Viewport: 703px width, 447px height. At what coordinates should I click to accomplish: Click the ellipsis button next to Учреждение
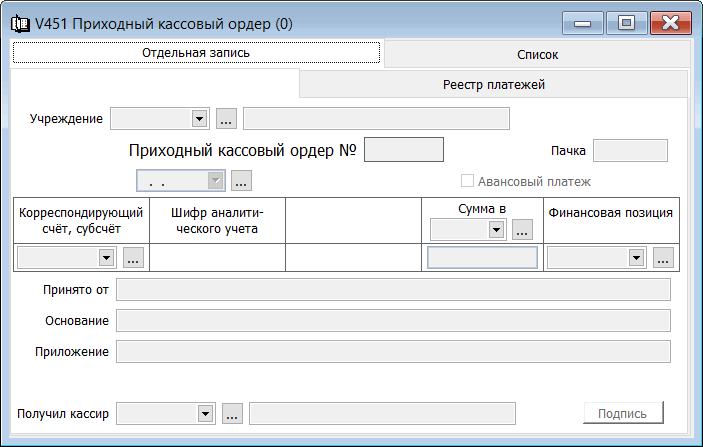226,120
